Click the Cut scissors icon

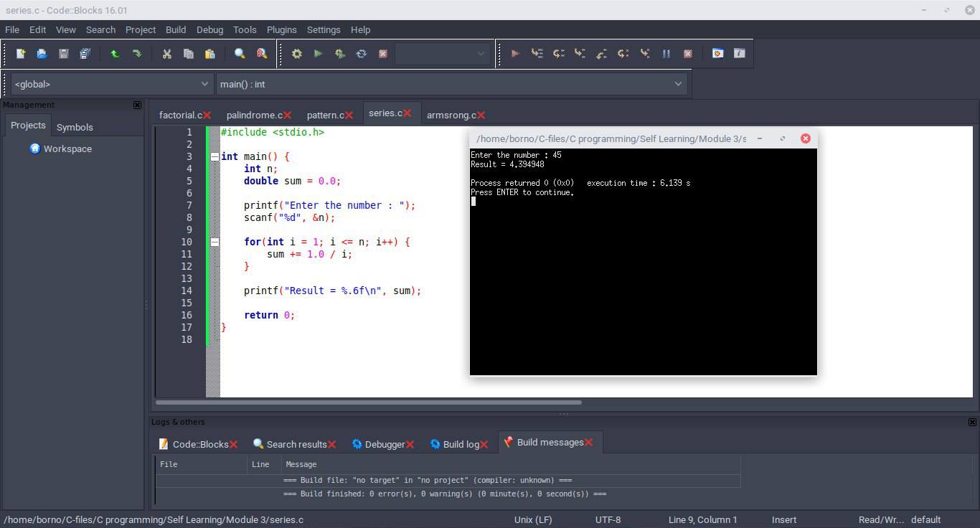coord(166,54)
